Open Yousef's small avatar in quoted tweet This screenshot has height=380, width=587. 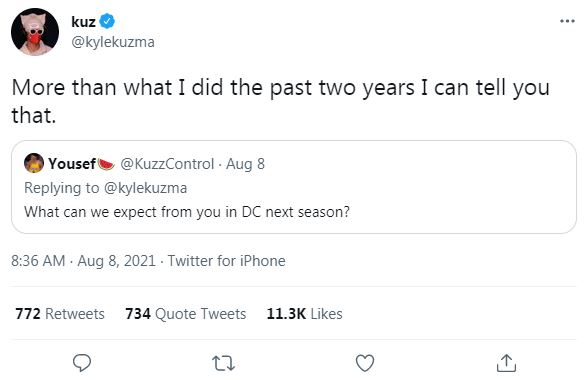pos(34,163)
